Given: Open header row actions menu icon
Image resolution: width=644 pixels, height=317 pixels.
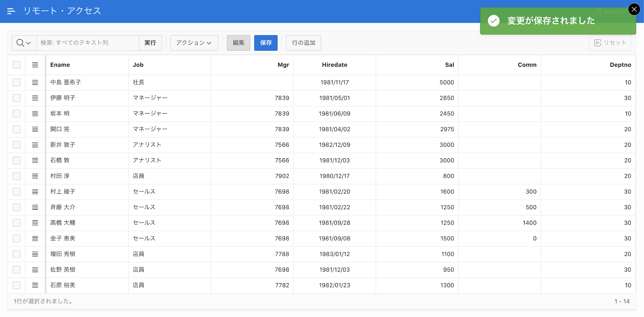Looking at the screenshot, I should click(35, 65).
